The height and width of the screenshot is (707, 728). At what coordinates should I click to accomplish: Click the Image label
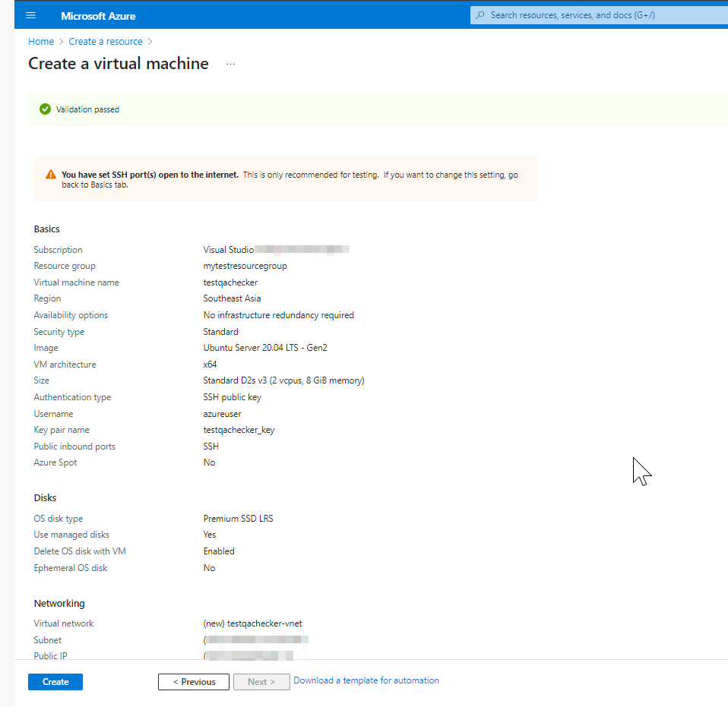(x=46, y=348)
